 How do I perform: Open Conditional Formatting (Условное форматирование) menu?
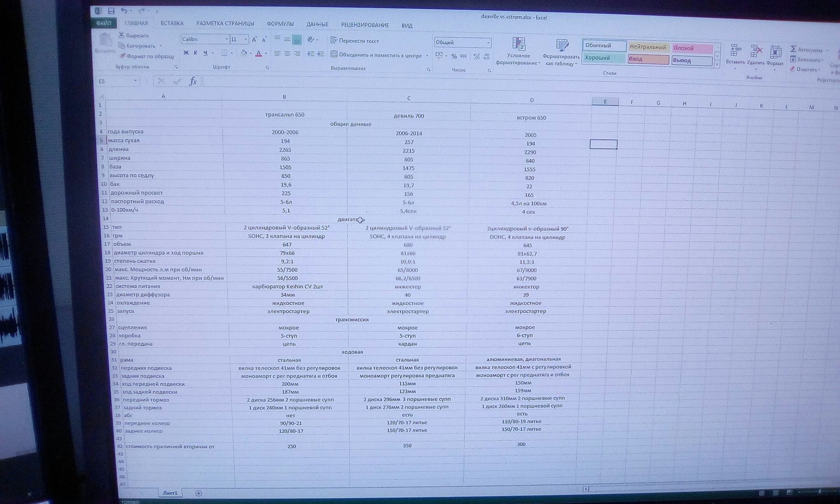pyautogui.click(x=518, y=52)
